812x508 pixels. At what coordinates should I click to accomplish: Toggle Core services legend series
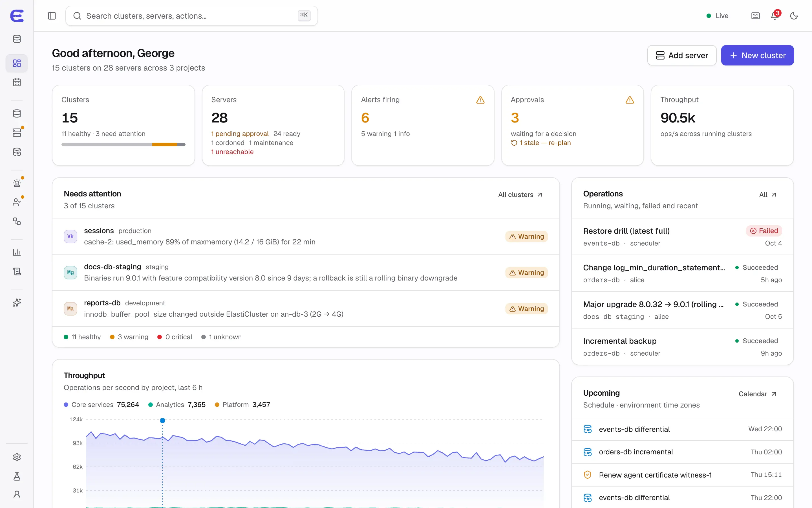101,405
